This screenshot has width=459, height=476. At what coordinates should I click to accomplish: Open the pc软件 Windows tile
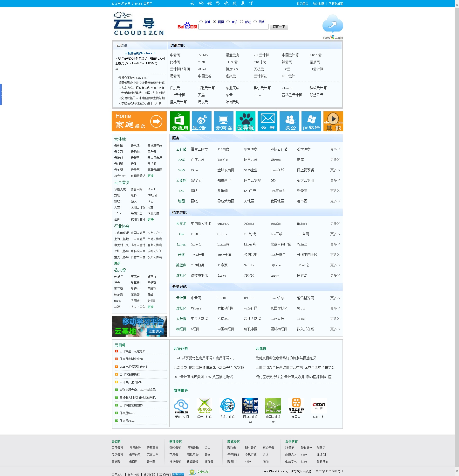pyautogui.click(x=311, y=121)
